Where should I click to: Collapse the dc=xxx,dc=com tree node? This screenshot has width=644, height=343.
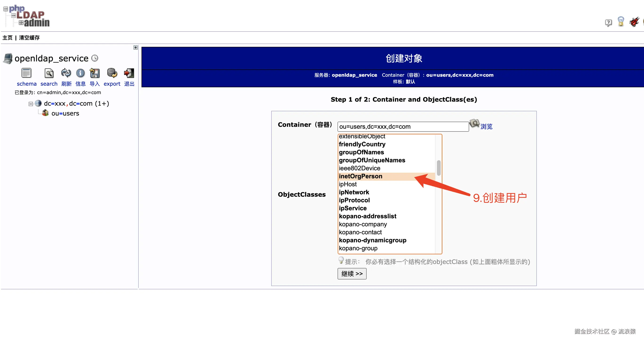click(x=31, y=104)
